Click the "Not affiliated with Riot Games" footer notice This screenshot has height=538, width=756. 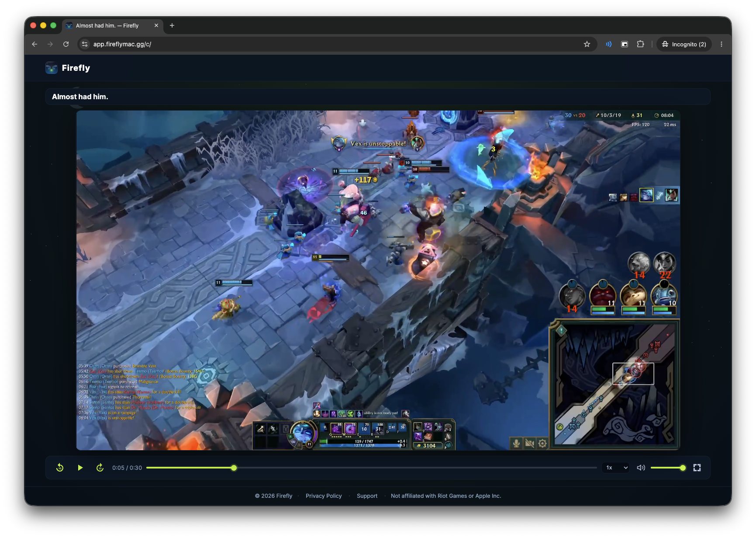click(446, 496)
